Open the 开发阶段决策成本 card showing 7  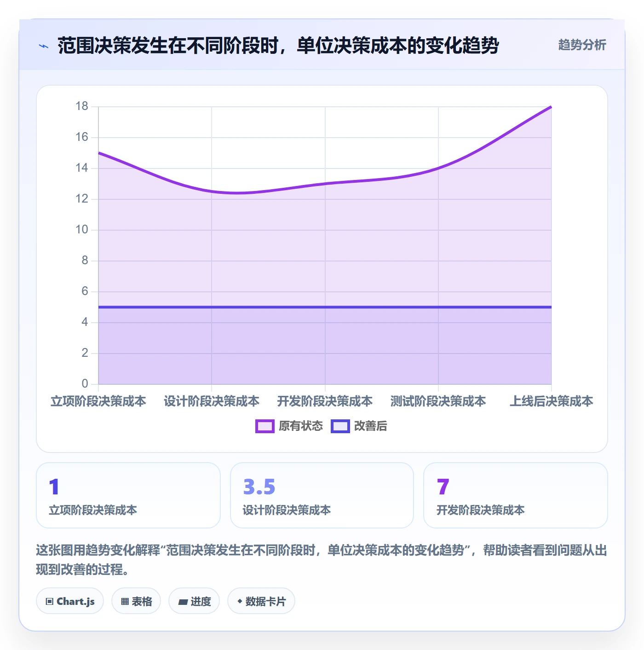coord(516,495)
